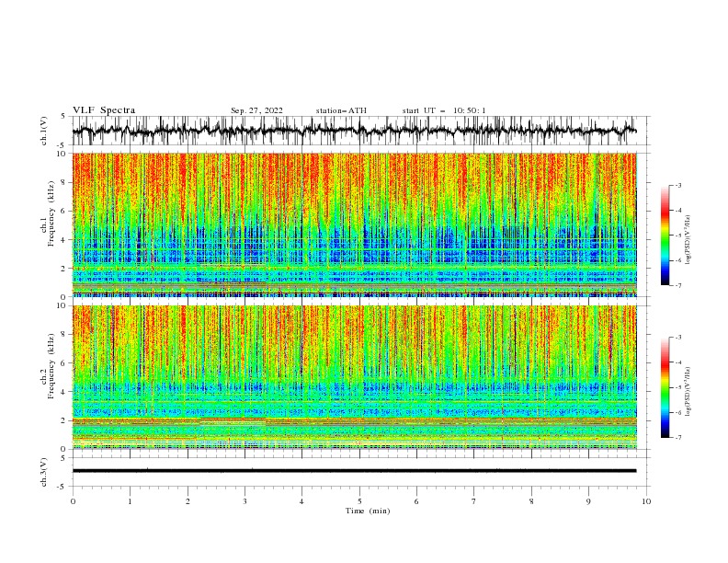Click the "ch.1(V)" axis label

click(44, 131)
